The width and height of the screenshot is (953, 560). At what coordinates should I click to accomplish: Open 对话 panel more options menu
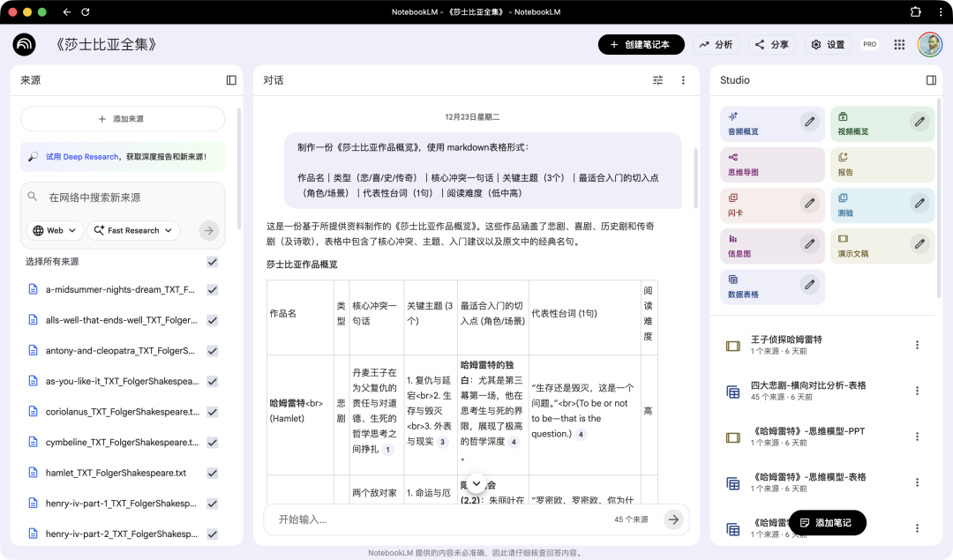pos(683,80)
